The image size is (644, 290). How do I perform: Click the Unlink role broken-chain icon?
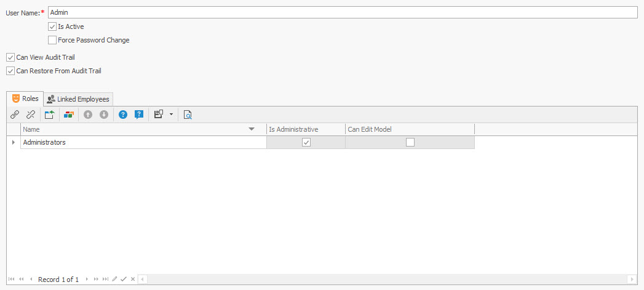click(x=30, y=115)
